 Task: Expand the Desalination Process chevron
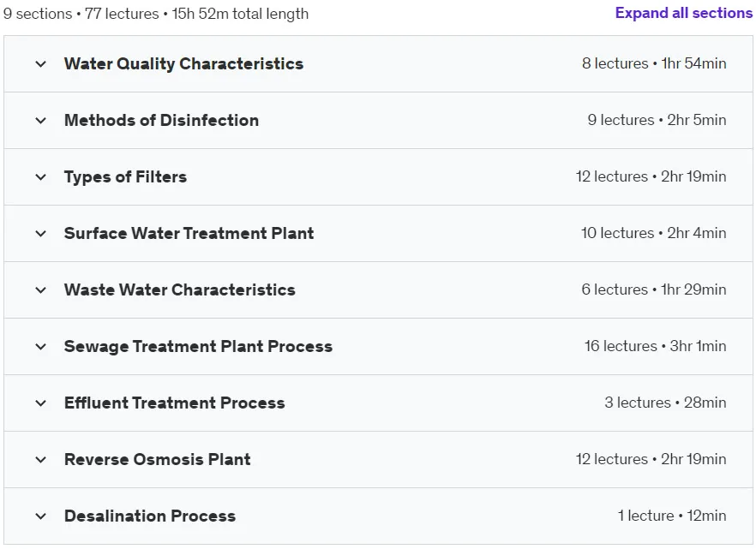(41, 516)
